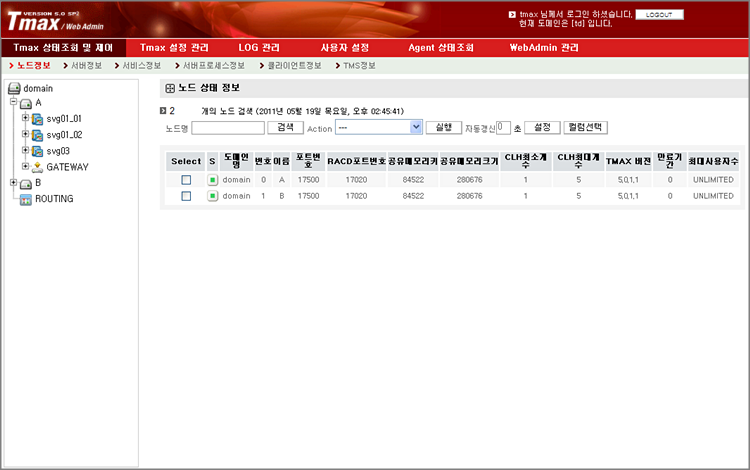Open Agent 상태조회 menu

pyautogui.click(x=441, y=48)
